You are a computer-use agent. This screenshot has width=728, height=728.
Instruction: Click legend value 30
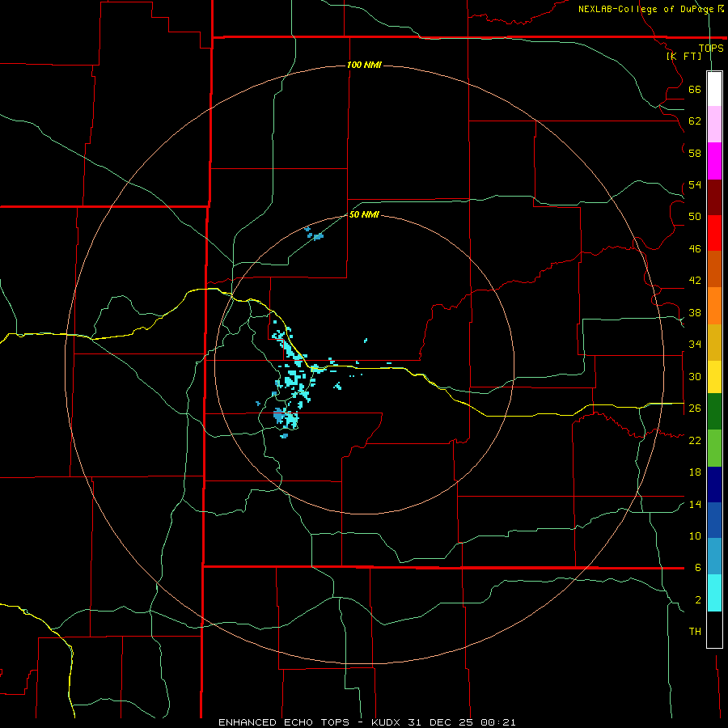click(x=695, y=376)
